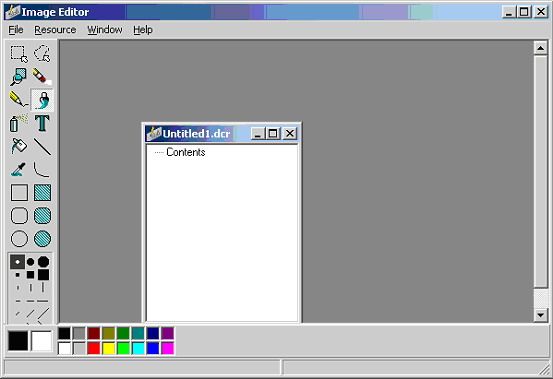The height and width of the screenshot is (379, 553).
Task: Pick the eraser tool
Action: (42, 77)
